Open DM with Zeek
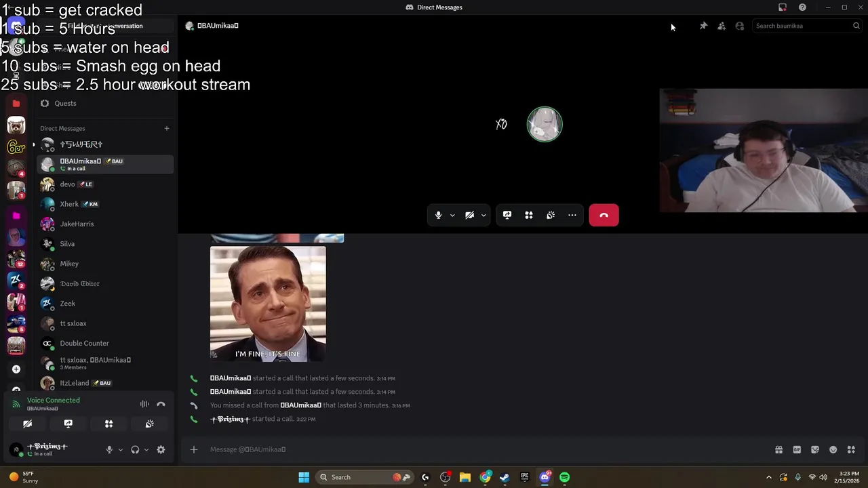This screenshot has height=488, width=868. tap(105, 304)
